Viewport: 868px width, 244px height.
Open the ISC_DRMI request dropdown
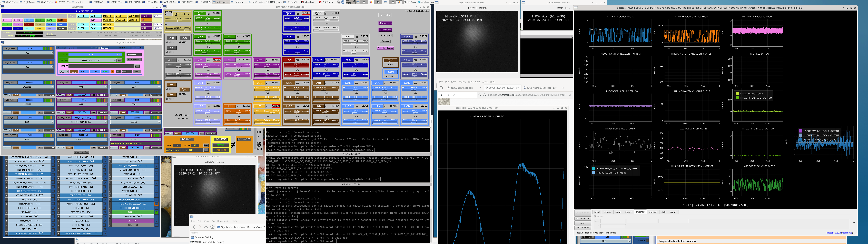tap(135, 87)
